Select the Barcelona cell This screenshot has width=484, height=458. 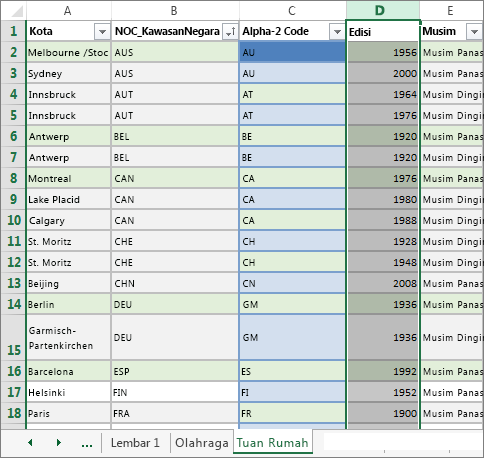click(x=68, y=371)
